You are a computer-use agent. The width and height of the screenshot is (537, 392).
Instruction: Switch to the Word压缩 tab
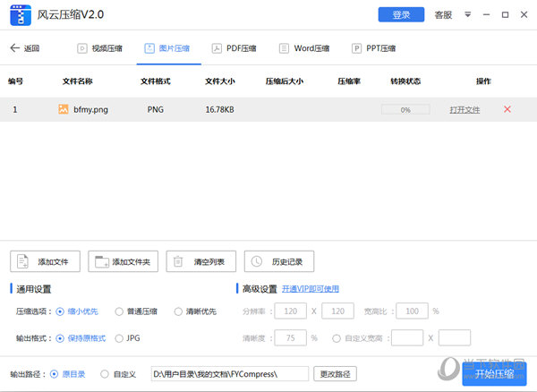tap(304, 48)
